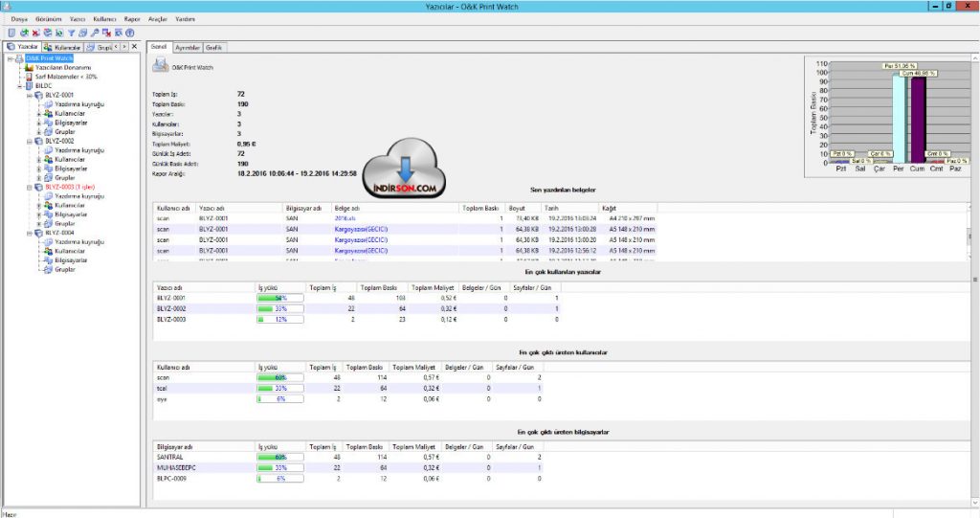Switch to the Ayrıntılar tab
This screenshot has height=518, width=980.
188,48
